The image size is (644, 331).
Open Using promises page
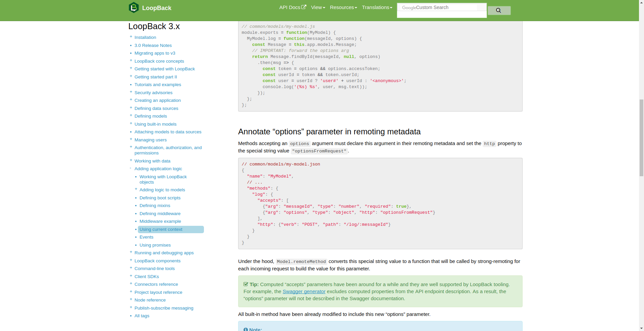pos(155,245)
